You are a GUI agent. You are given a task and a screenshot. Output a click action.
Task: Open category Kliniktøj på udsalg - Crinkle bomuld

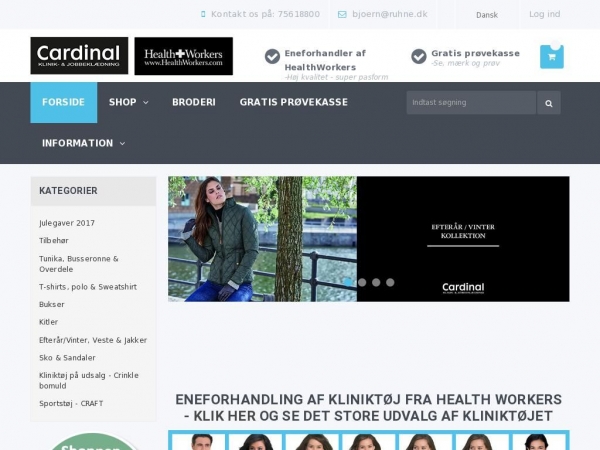click(89, 381)
